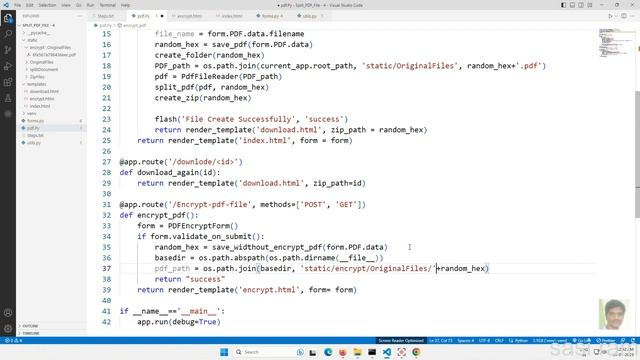Click the Windows Start button
Image resolution: width=640 pixels, height=360 pixels.
(x=224, y=352)
